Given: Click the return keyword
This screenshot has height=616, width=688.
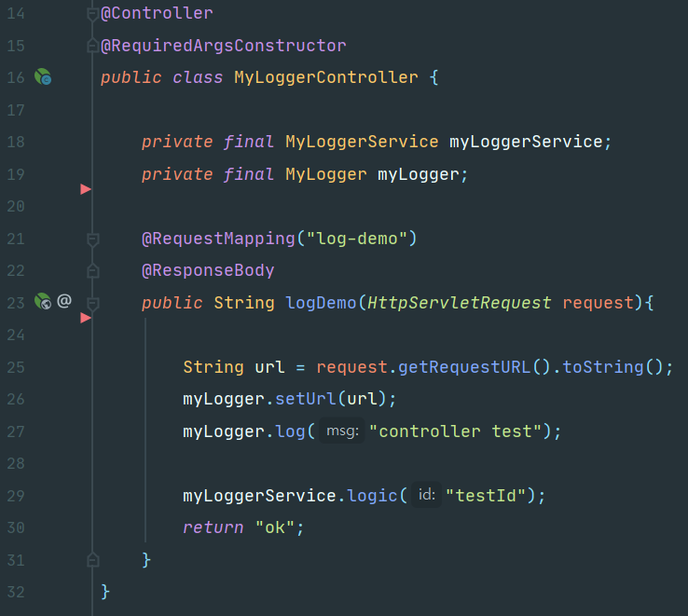Looking at the screenshot, I should pyautogui.click(x=213, y=527).
